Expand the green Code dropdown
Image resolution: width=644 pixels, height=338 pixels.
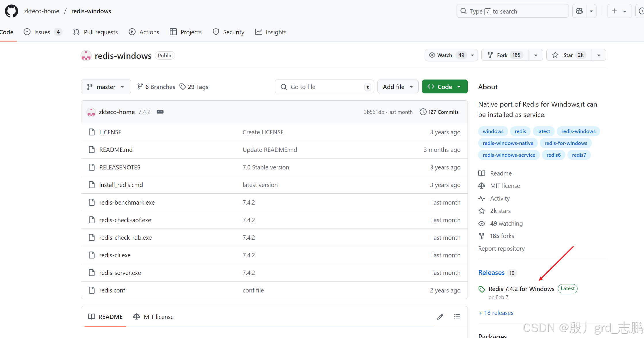click(444, 87)
